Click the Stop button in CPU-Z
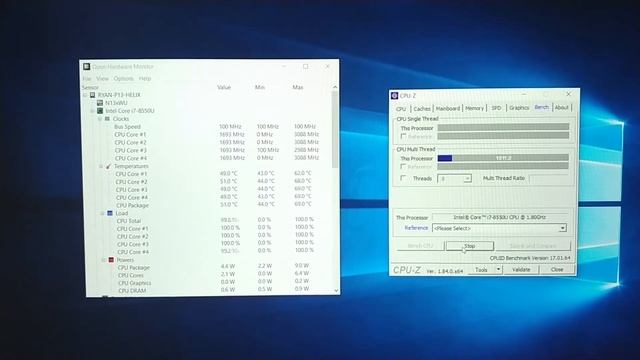 [x=470, y=246]
